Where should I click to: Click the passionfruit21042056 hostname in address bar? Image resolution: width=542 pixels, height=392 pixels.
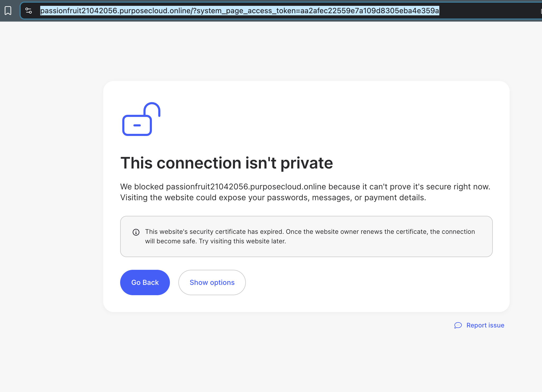(79, 11)
